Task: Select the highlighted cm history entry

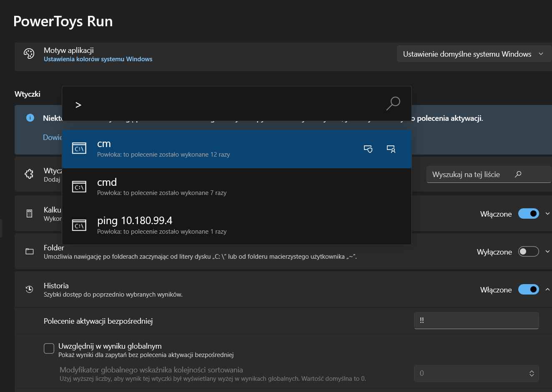Action: click(x=167, y=149)
